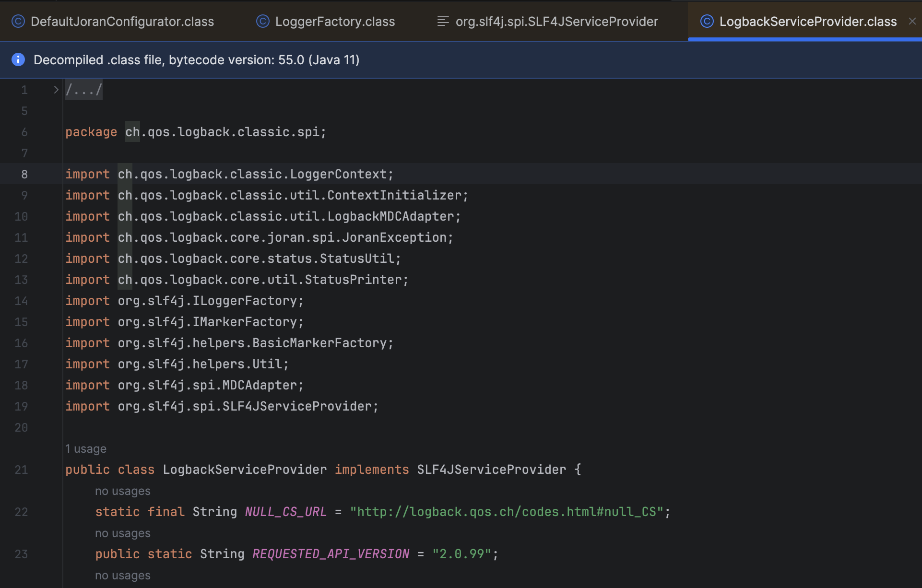This screenshot has width=922, height=588.
Task: Click line number 8 in gutter
Action: pos(24,174)
